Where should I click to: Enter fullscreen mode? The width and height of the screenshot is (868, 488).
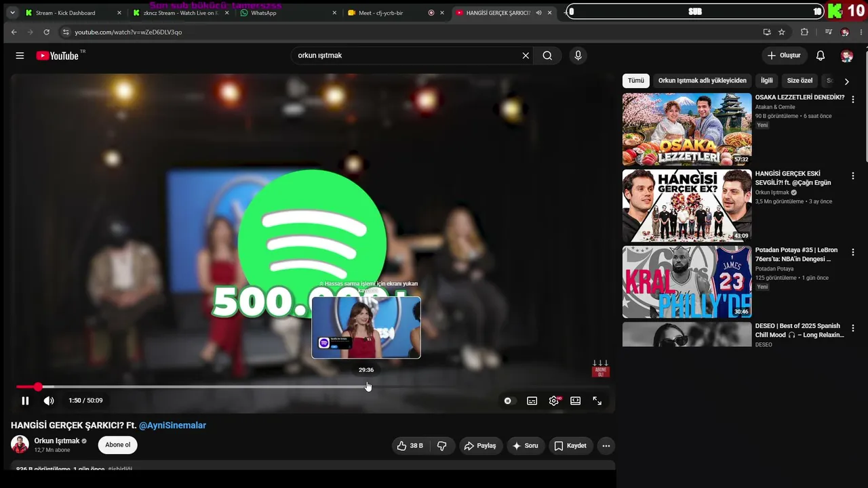[x=597, y=401]
